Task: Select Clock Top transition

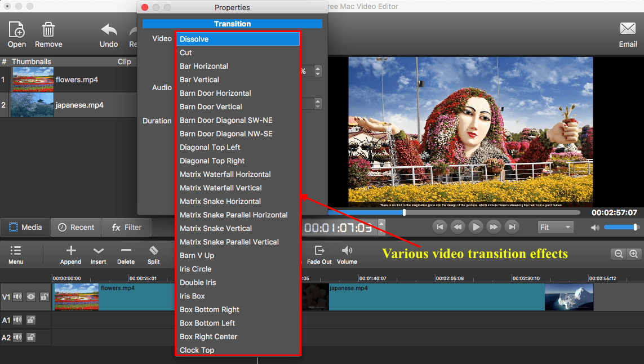Action: [x=238, y=350]
